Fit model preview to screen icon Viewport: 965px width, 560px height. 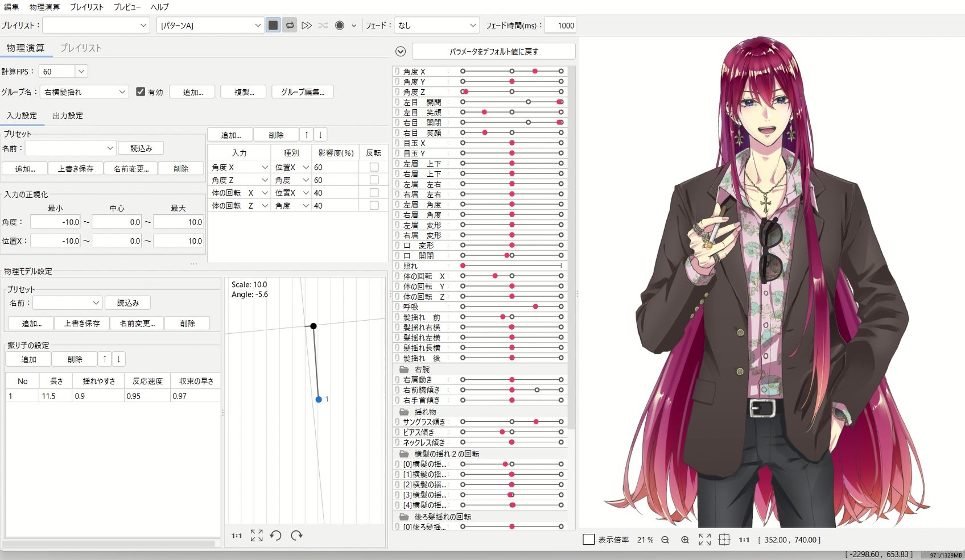click(x=704, y=540)
